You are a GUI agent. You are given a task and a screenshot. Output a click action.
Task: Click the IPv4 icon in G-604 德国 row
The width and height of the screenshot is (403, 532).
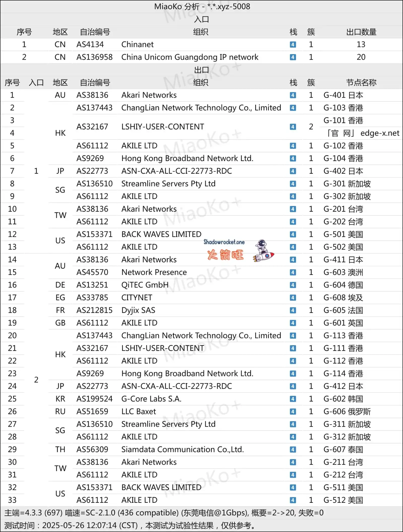click(293, 285)
